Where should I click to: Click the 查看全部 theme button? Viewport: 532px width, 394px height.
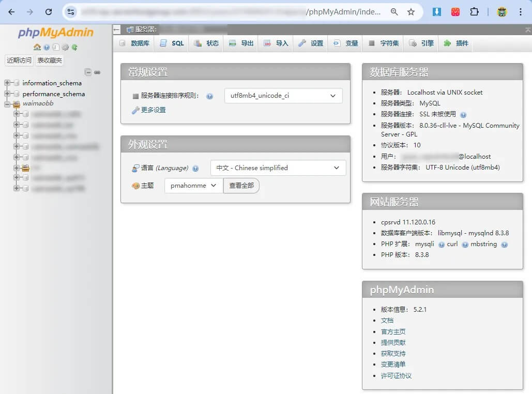241,185
